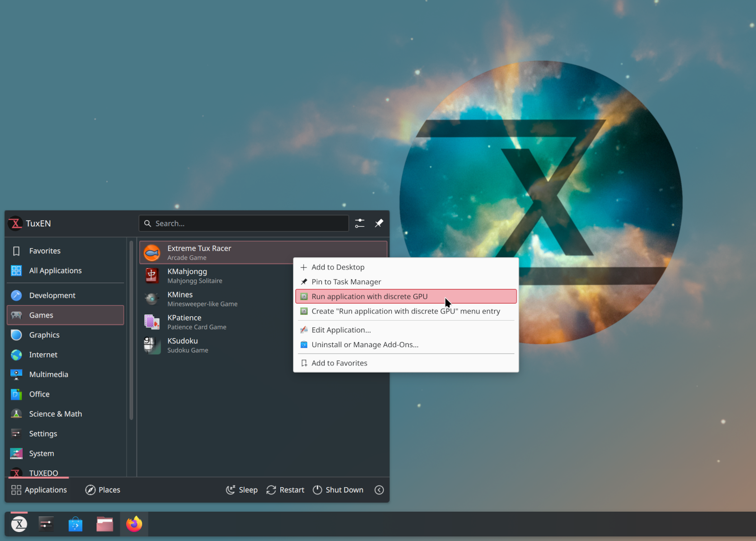Choose Edit Application...
756x541 pixels.
point(406,330)
